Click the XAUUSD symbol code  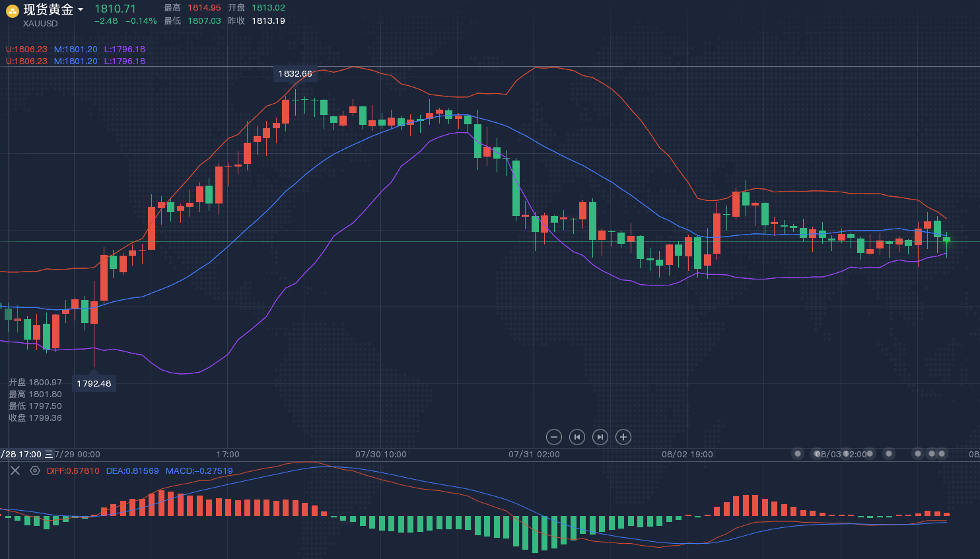pos(40,24)
